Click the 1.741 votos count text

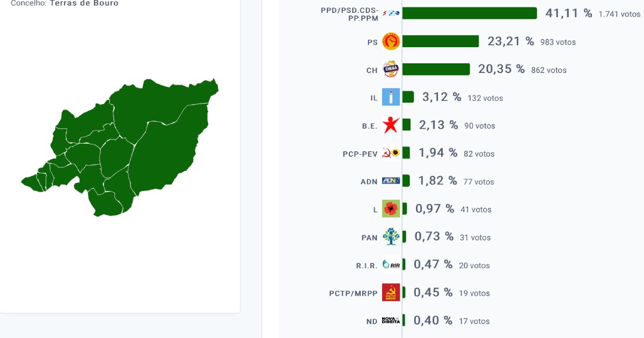620,14
